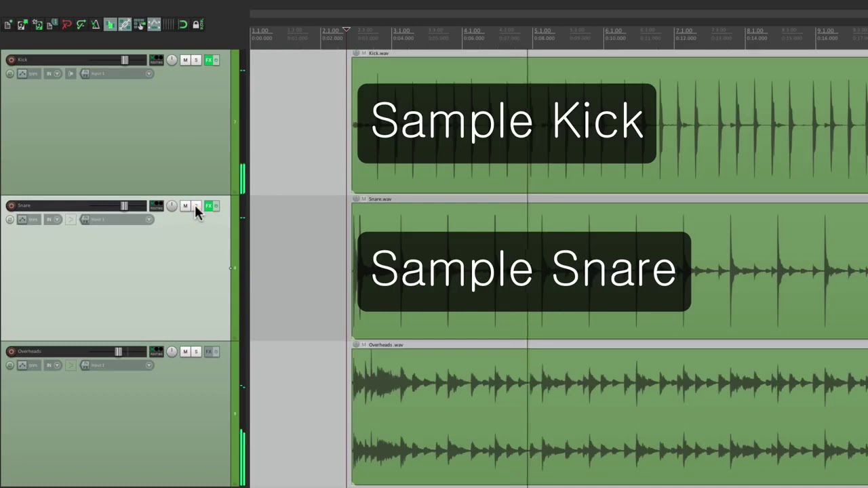Viewport: 868px width, 488px height.
Task: Toggle auto-crossfade in the toolbar
Action: click(111, 24)
